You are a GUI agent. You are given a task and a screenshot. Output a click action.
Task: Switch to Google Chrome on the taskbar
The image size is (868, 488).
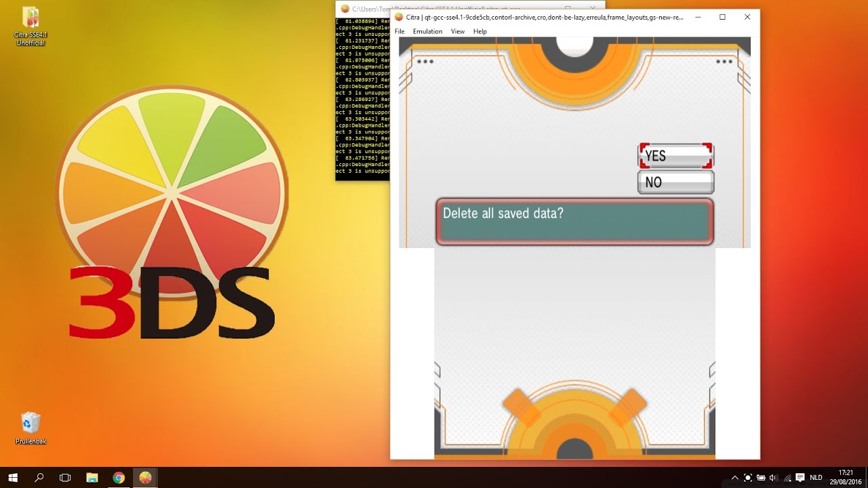point(119,478)
